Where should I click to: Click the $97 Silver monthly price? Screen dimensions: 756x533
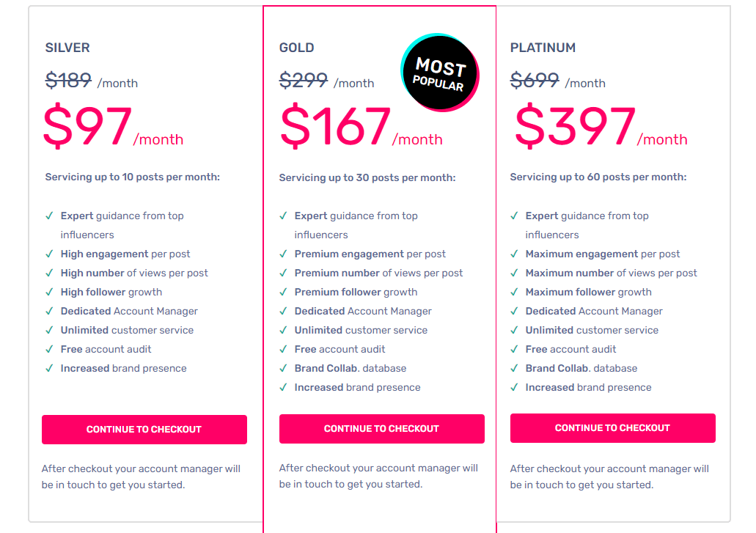[87, 128]
